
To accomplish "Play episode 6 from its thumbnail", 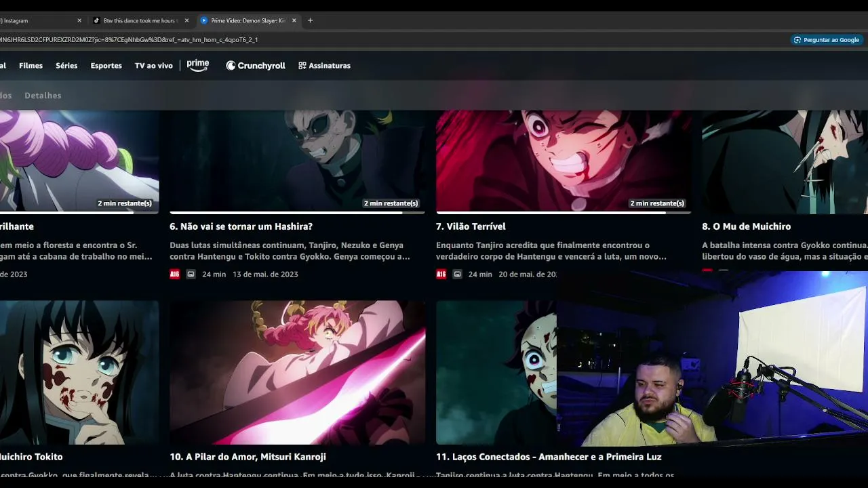I will [x=298, y=161].
